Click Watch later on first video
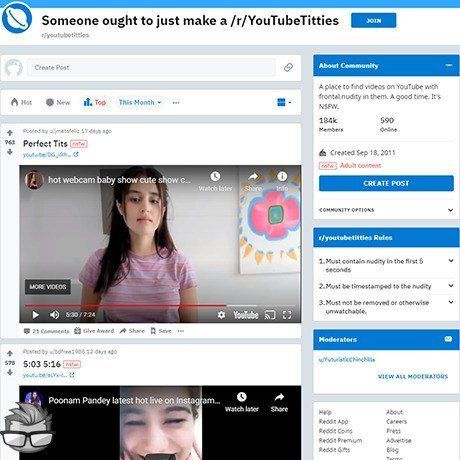Screen dimensions: 460x460 (x=215, y=181)
